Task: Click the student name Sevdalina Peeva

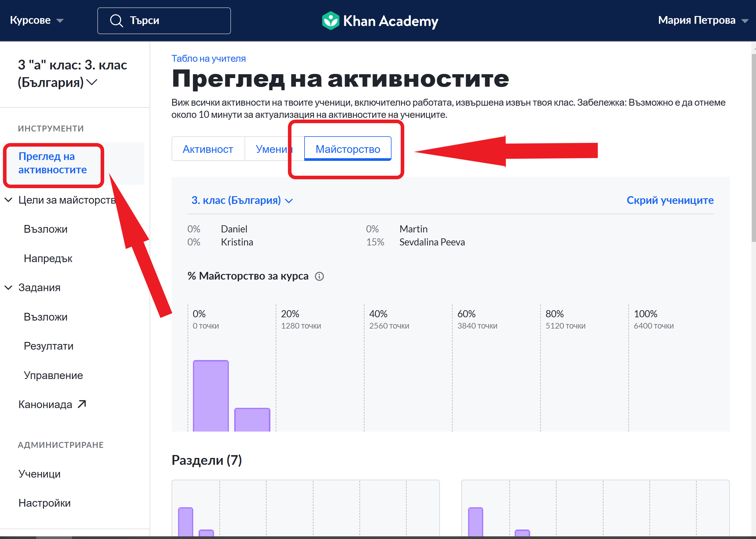Action: 432,242
